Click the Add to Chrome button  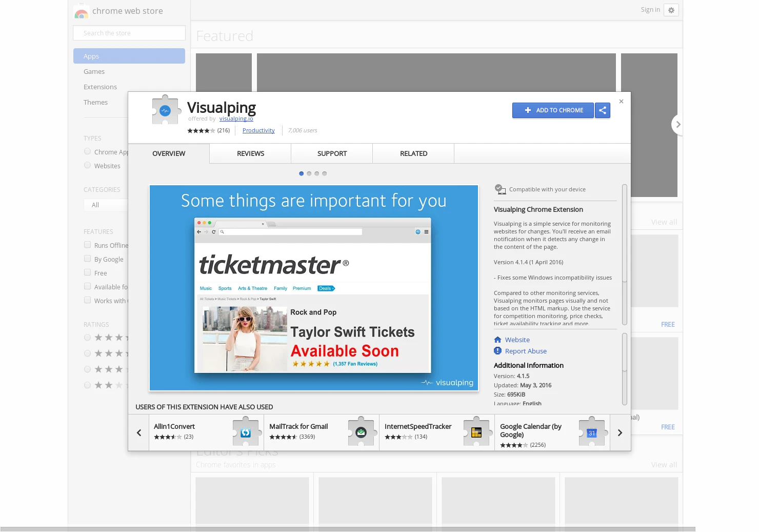pos(553,110)
